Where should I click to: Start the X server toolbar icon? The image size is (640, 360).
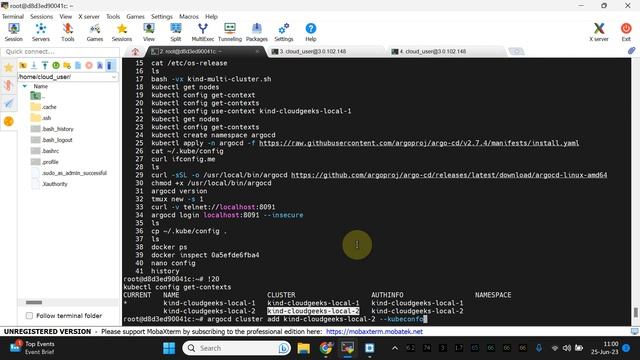click(599, 32)
